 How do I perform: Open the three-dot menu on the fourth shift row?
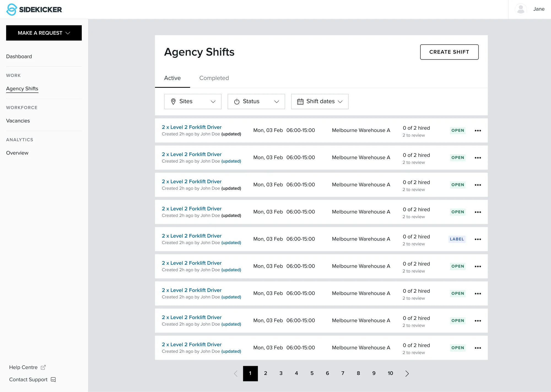[x=478, y=212]
